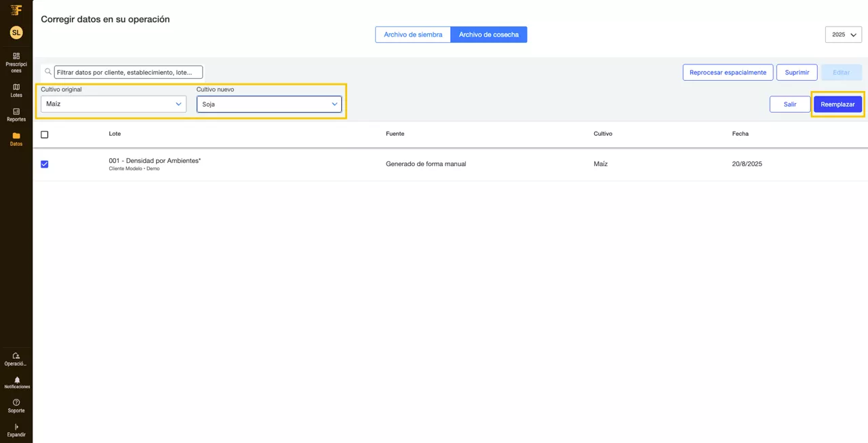The width and height of the screenshot is (868, 443).
Task: Expand the Cultivo nuevo dropdown
Action: click(269, 104)
